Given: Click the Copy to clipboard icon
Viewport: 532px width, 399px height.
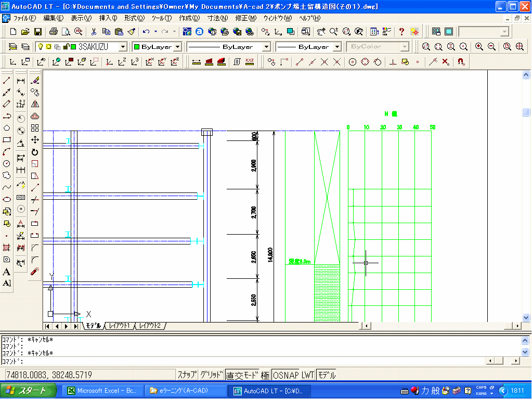Looking at the screenshot, I should point(106,32).
